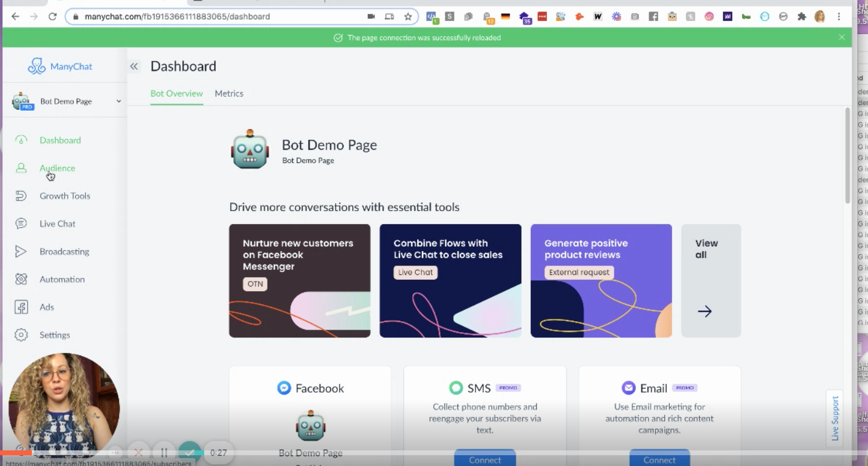868x466 pixels.
Task: Click the cast screen icon in address bar
Action: click(x=390, y=17)
